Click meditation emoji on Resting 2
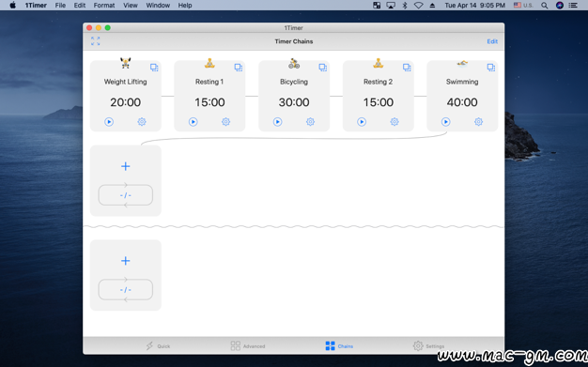Image resolution: width=588 pixels, height=367 pixels. tap(378, 63)
